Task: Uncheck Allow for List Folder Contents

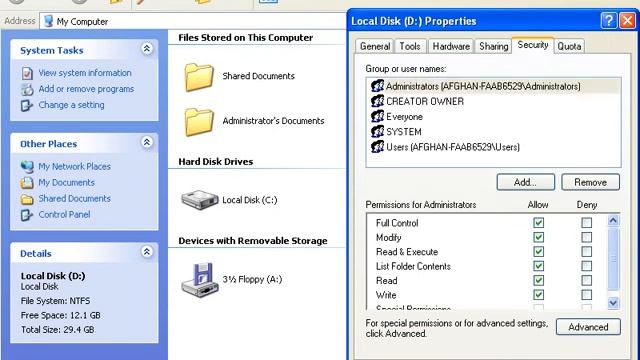Action: pos(538,266)
